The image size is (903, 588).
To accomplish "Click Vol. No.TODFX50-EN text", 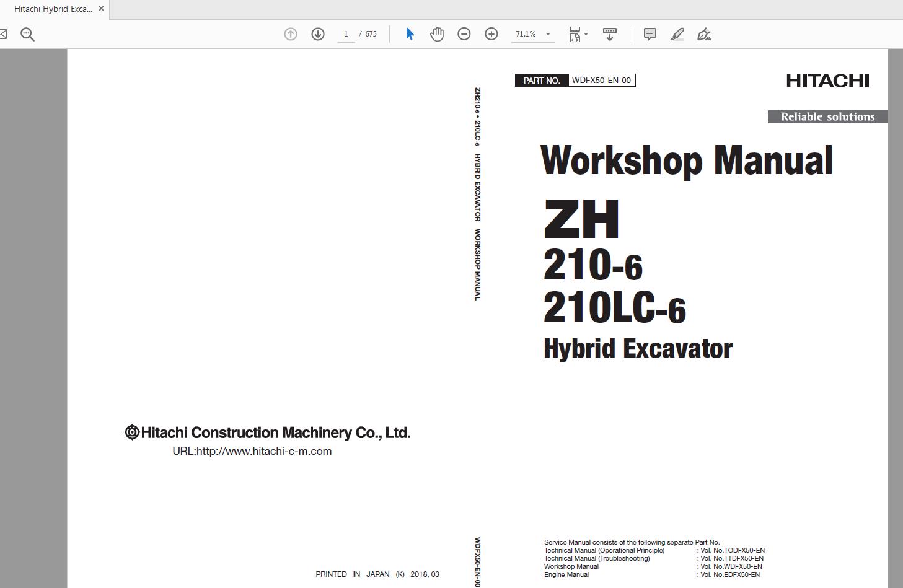I will (x=733, y=550).
